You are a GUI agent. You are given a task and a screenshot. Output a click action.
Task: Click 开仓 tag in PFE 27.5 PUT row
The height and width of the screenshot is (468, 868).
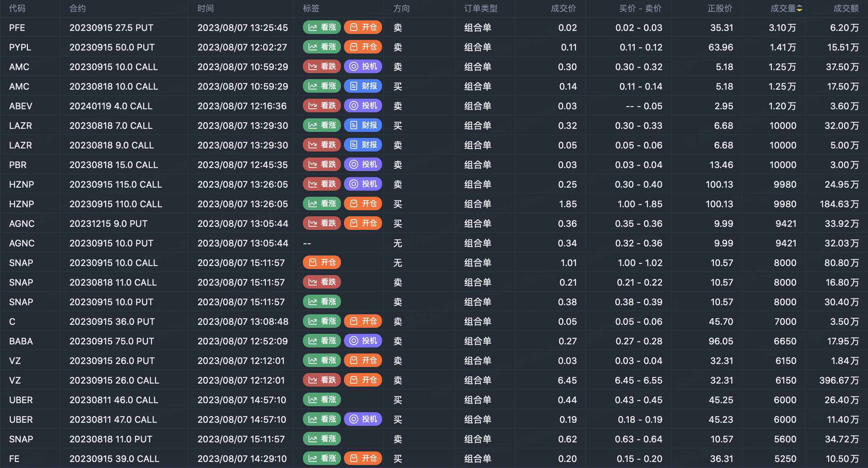363,27
